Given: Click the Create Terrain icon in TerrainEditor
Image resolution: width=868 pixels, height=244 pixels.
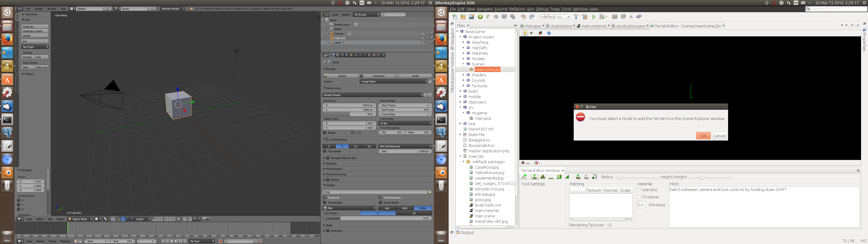Looking at the screenshot, I should click(524, 177).
